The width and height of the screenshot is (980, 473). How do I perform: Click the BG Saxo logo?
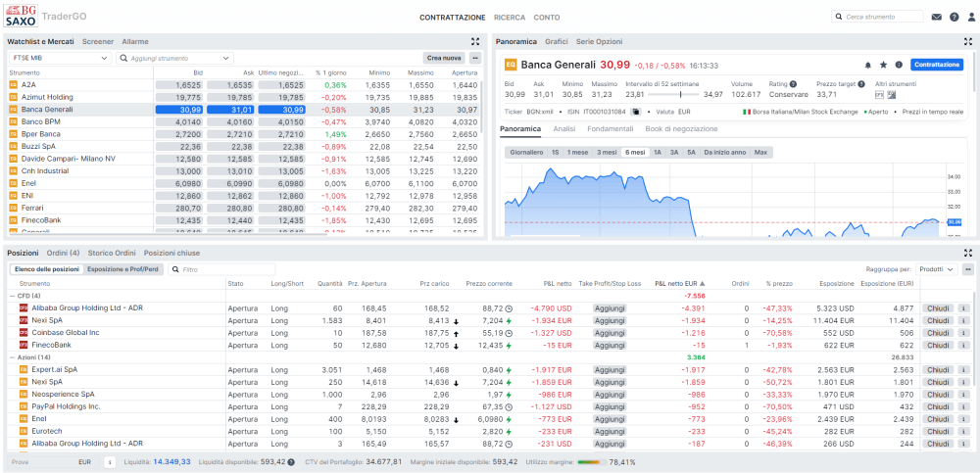(x=21, y=15)
